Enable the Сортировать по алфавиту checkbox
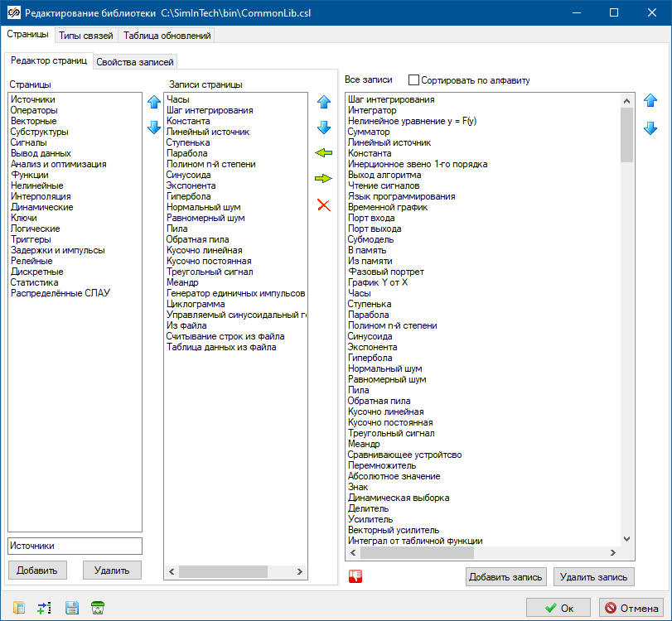This screenshot has width=672, height=621. click(x=414, y=80)
